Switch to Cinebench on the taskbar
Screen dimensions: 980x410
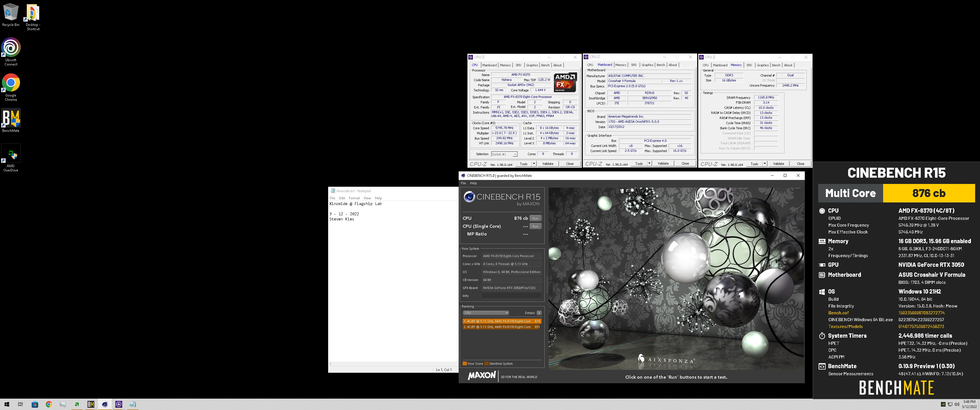tap(105, 404)
